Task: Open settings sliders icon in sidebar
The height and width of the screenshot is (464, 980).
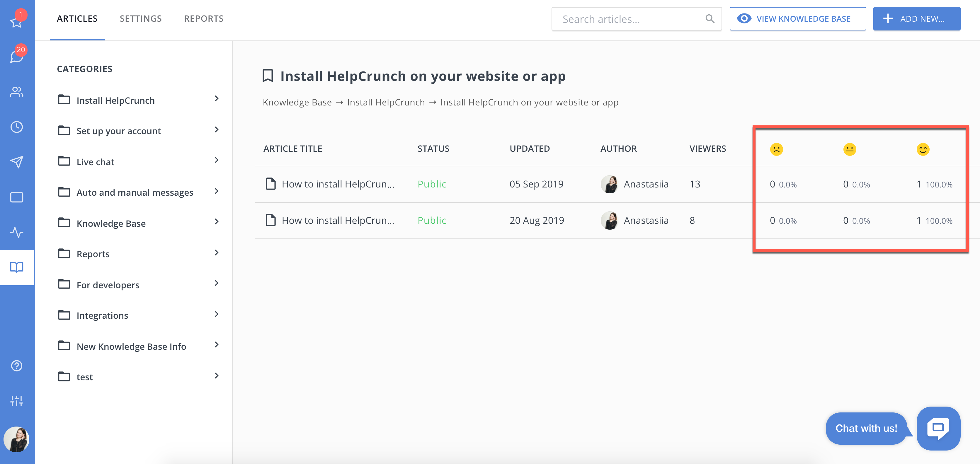Action: pos(16,400)
